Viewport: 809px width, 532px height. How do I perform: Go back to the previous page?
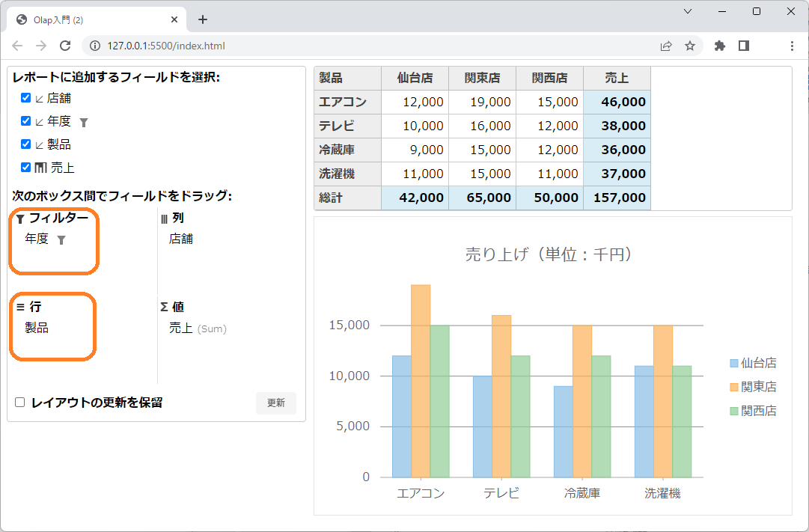tap(17, 46)
